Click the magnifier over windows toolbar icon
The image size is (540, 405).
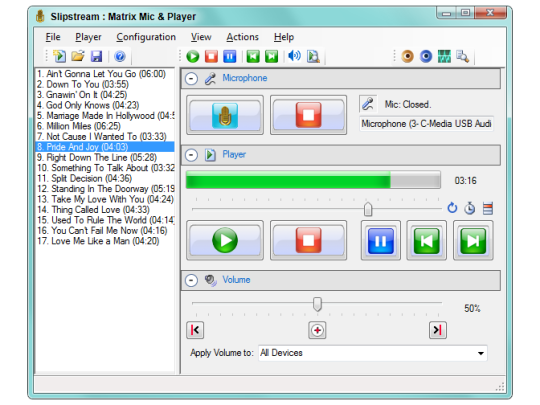tap(463, 56)
